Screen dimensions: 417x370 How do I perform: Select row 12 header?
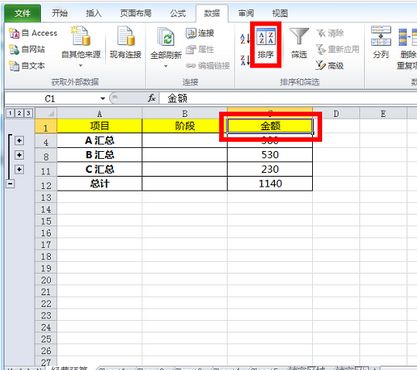tap(46, 185)
